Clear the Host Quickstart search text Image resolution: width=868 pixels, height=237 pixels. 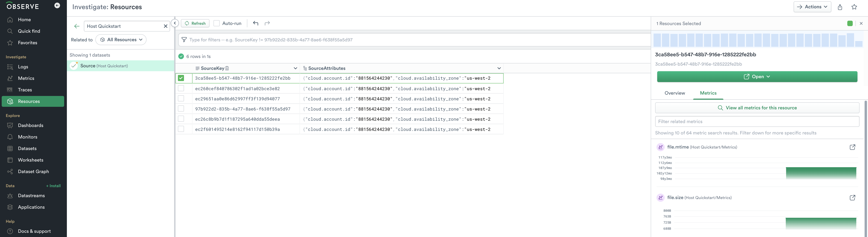165,26
